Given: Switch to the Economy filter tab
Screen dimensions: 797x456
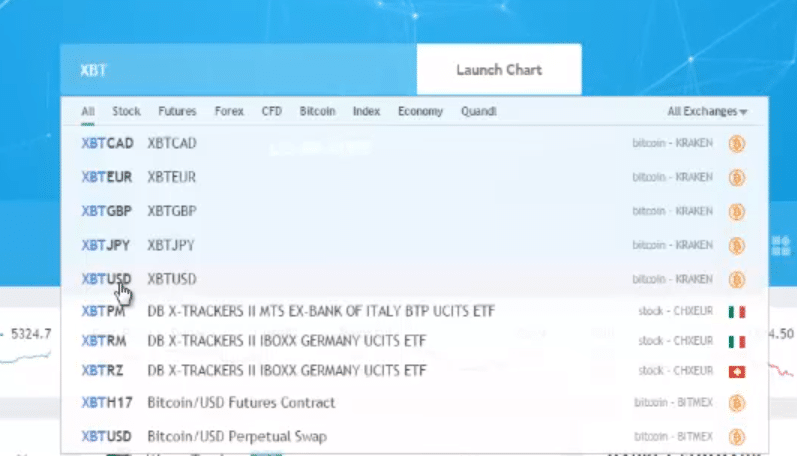Looking at the screenshot, I should pyautogui.click(x=420, y=111).
